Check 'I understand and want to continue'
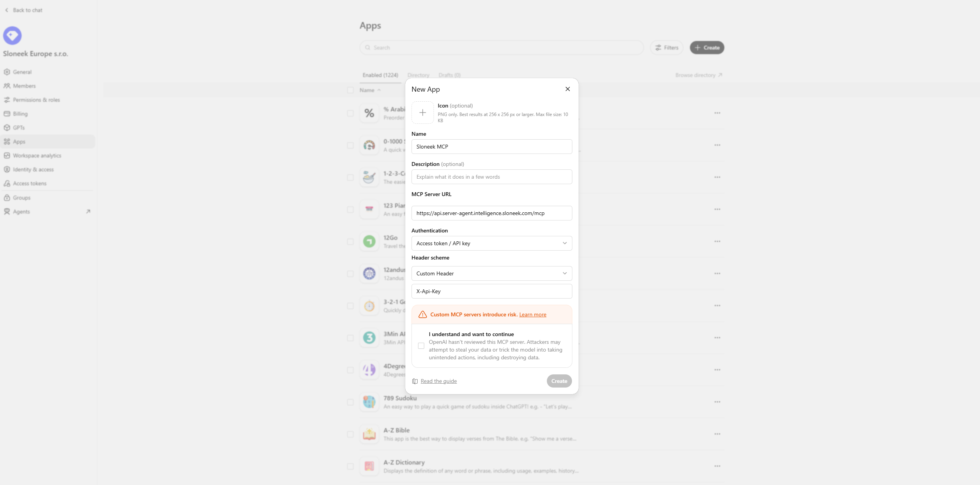 [x=421, y=346]
